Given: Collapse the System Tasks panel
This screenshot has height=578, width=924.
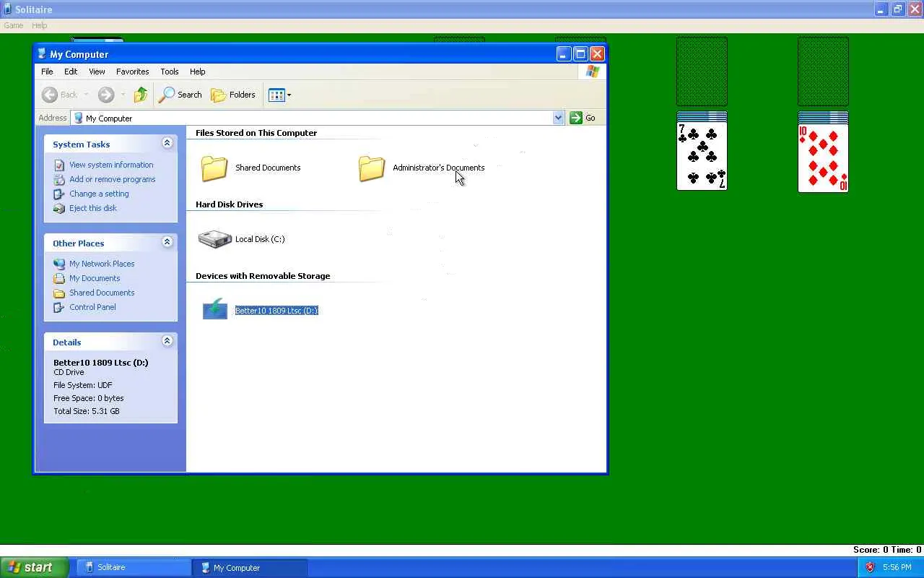Looking at the screenshot, I should (167, 143).
